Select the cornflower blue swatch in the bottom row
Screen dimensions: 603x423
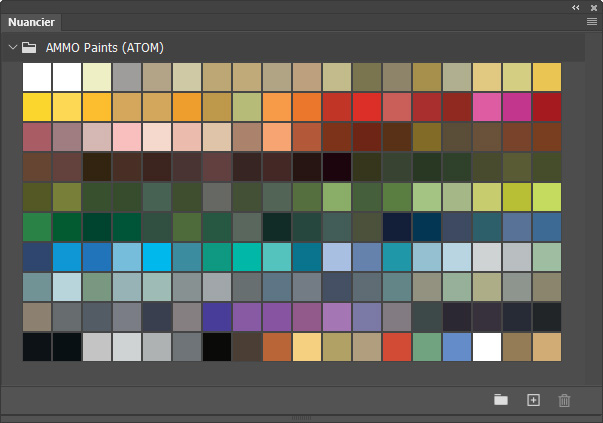coord(457,347)
